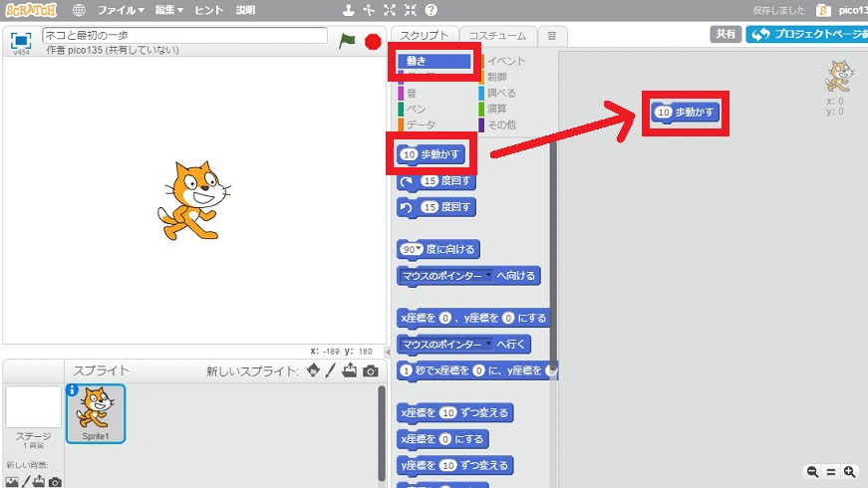Image resolution: width=868 pixels, height=488 pixels.
Task: Open the language globe menu
Action: pyautogui.click(x=79, y=10)
